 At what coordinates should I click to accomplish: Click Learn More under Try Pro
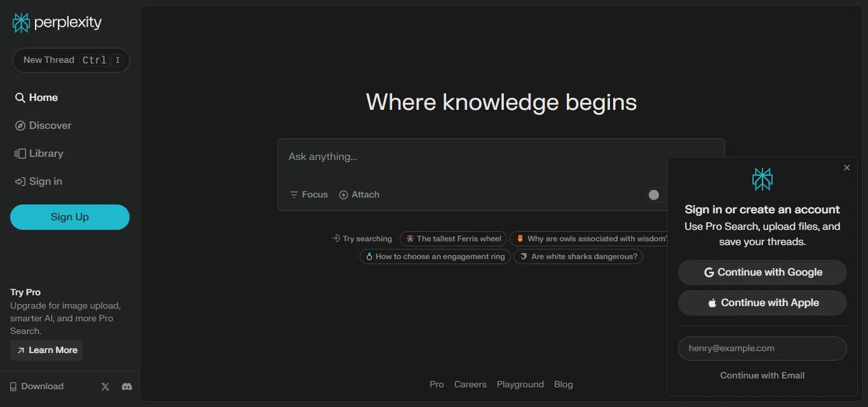click(46, 350)
